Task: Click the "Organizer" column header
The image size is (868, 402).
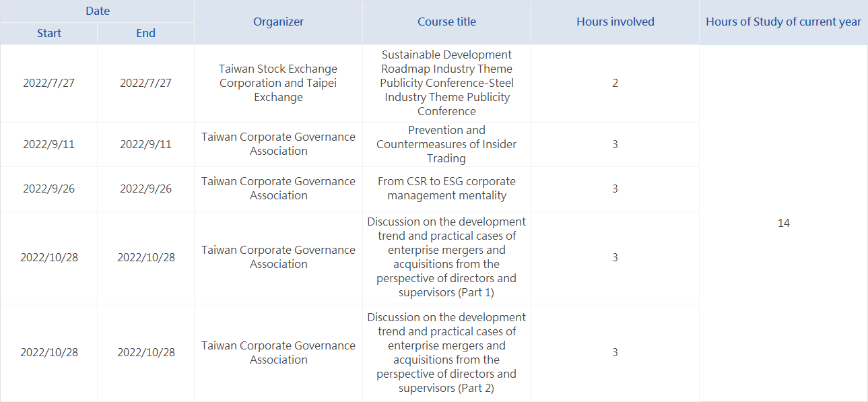Action: click(278, 22)
